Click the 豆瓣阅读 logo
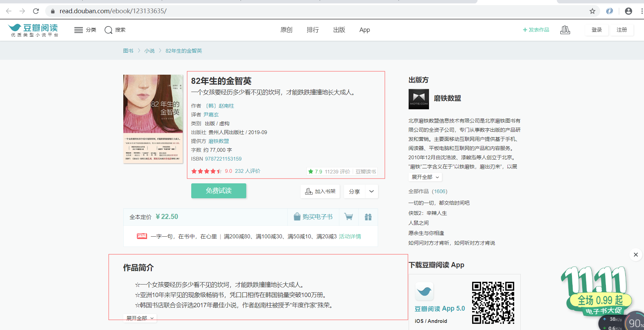 [x=33, y=30]
